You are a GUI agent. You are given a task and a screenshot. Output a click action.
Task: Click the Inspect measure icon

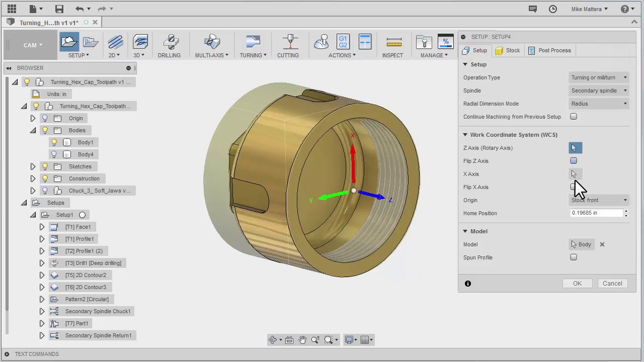pos(394,42)
